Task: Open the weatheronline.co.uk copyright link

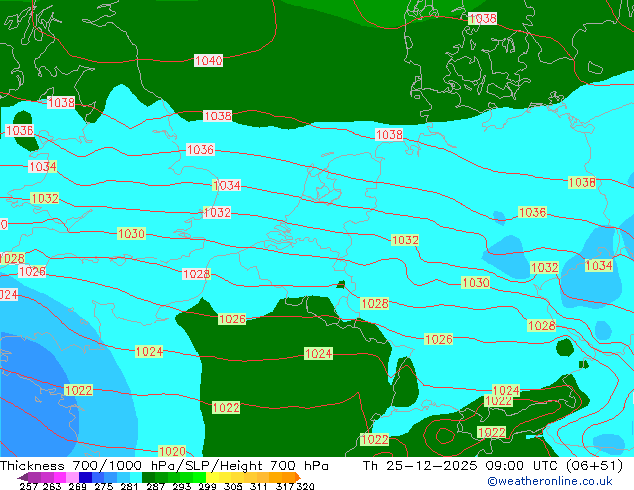Action: pyautogui.click(x=549, y=481)
